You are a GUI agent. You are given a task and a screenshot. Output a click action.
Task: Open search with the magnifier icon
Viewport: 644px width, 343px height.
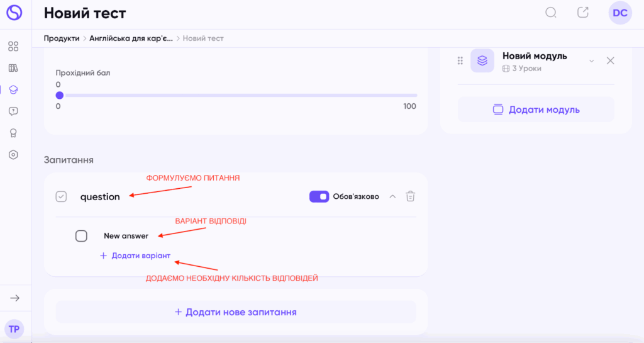point(551,13)
